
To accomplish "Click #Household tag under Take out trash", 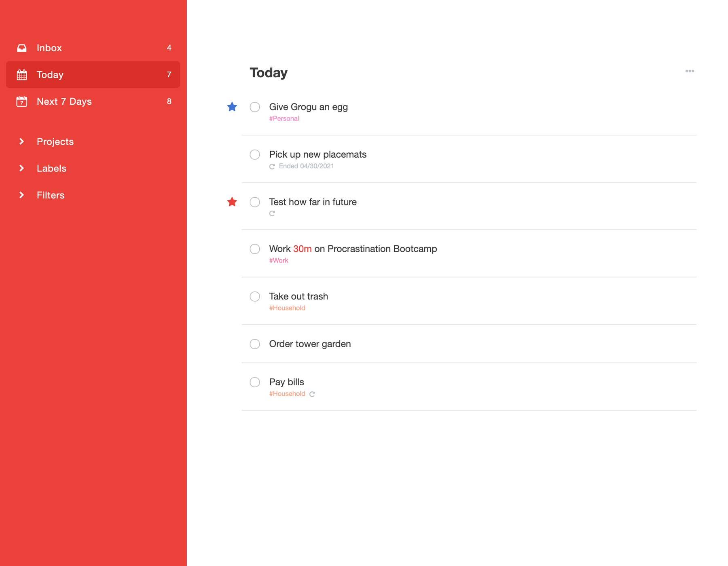I will (x=287, y=308).
